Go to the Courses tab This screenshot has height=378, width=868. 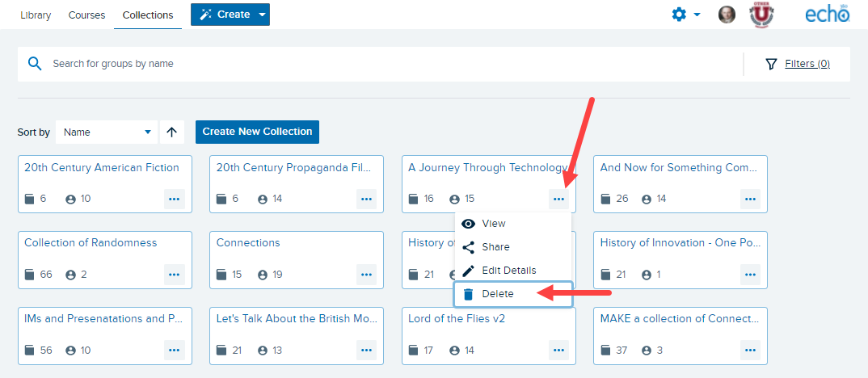pos(86,15)
